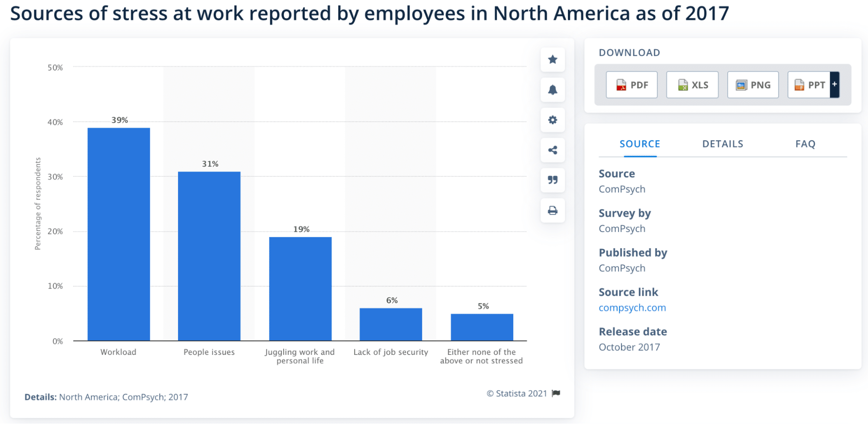Download the chart as PPT
Viewport: 868px width, 424px height.
[x=809, y=85]
